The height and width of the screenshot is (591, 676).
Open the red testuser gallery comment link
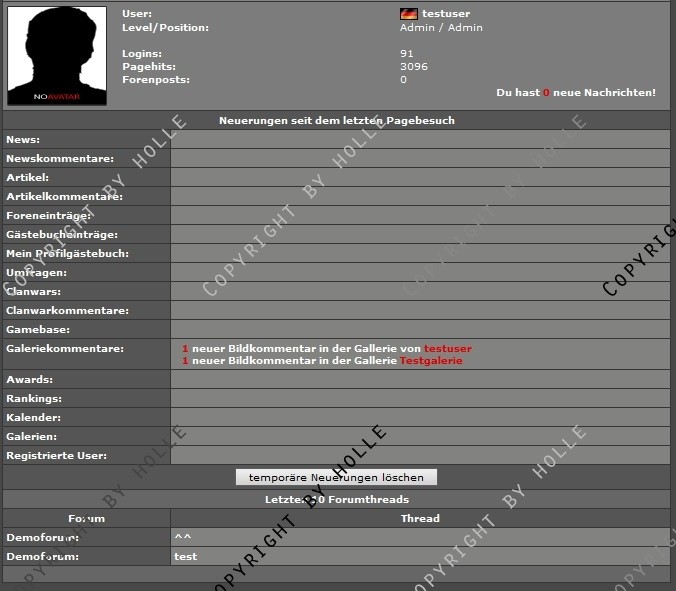point(447,348)
